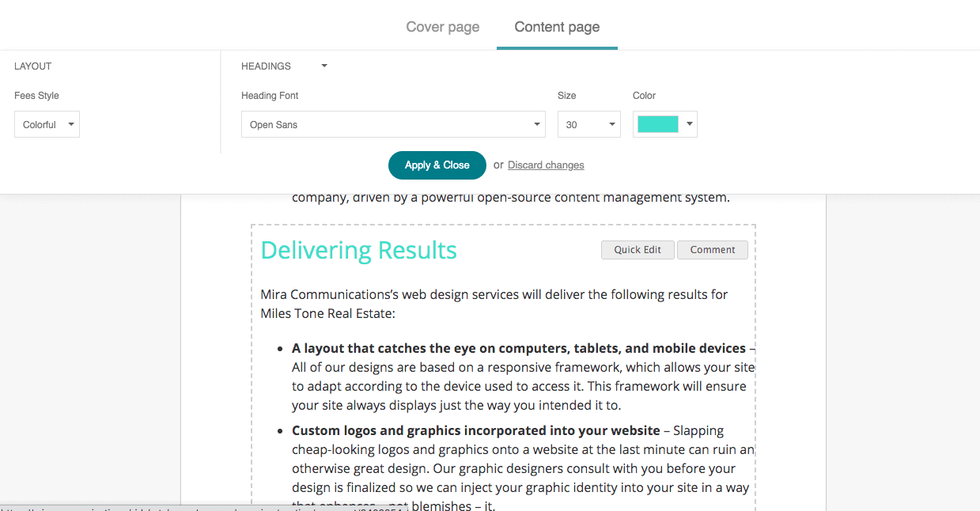Switch to the Cover page tab

pyautogui.click(x=442, y=26)
